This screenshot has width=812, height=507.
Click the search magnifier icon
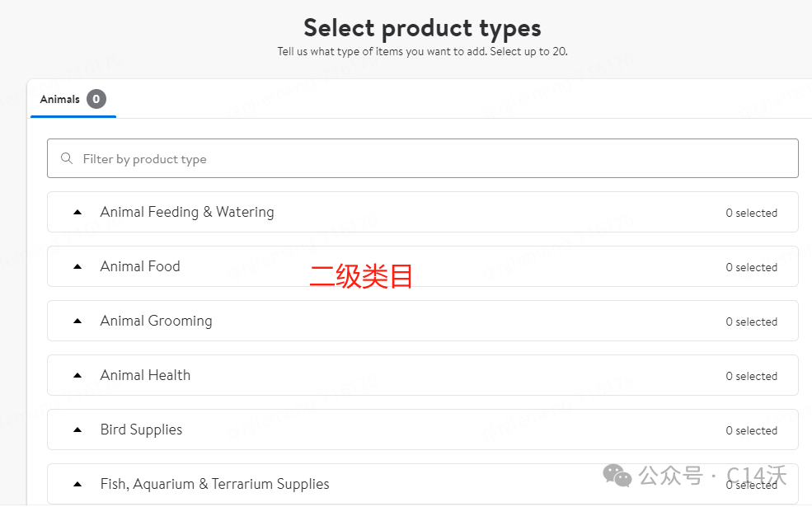67,158
